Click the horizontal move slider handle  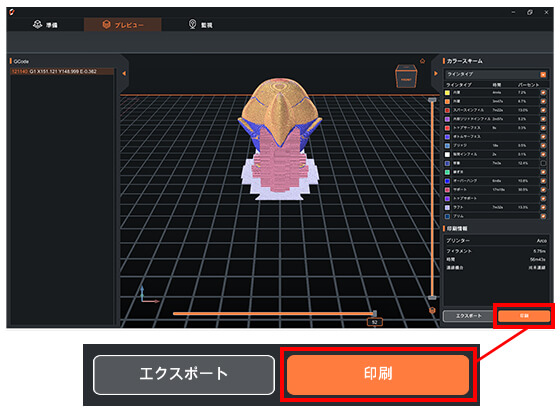coord(374,313)
